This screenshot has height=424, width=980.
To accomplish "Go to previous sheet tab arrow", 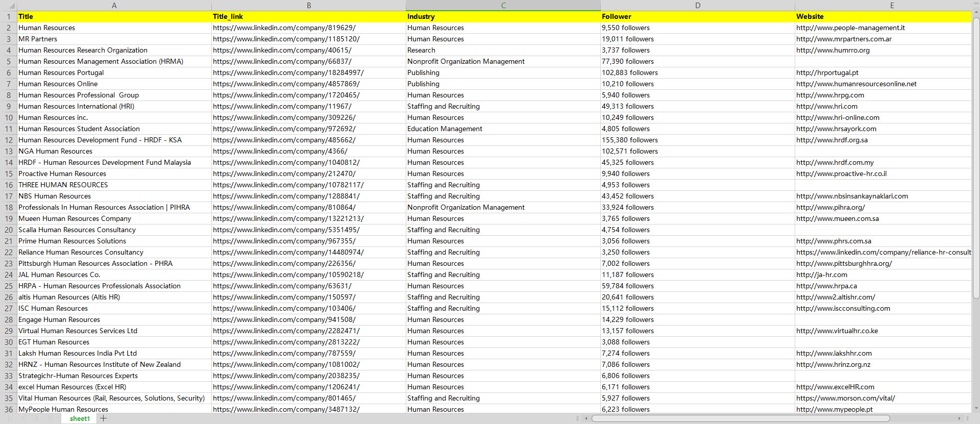I will coord(23,418).
